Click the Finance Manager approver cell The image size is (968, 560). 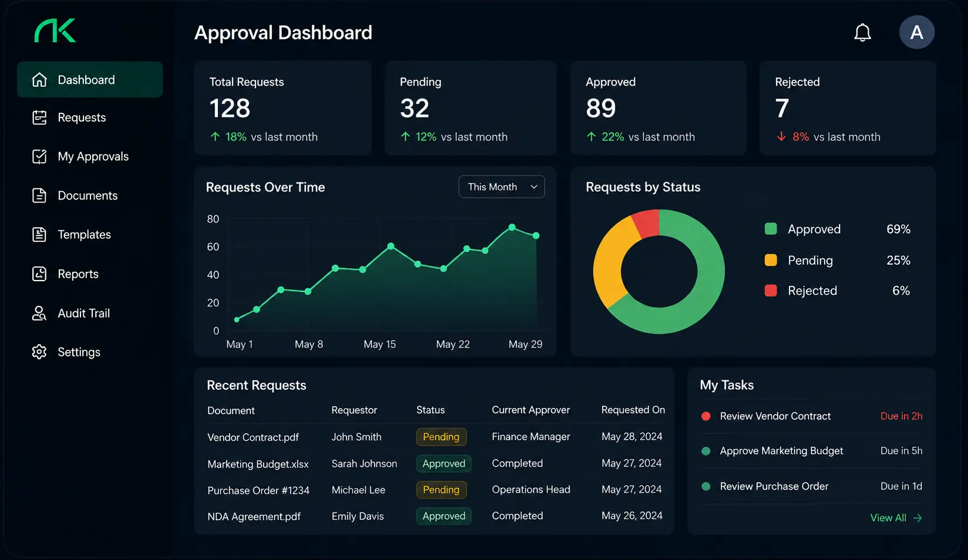531,437
